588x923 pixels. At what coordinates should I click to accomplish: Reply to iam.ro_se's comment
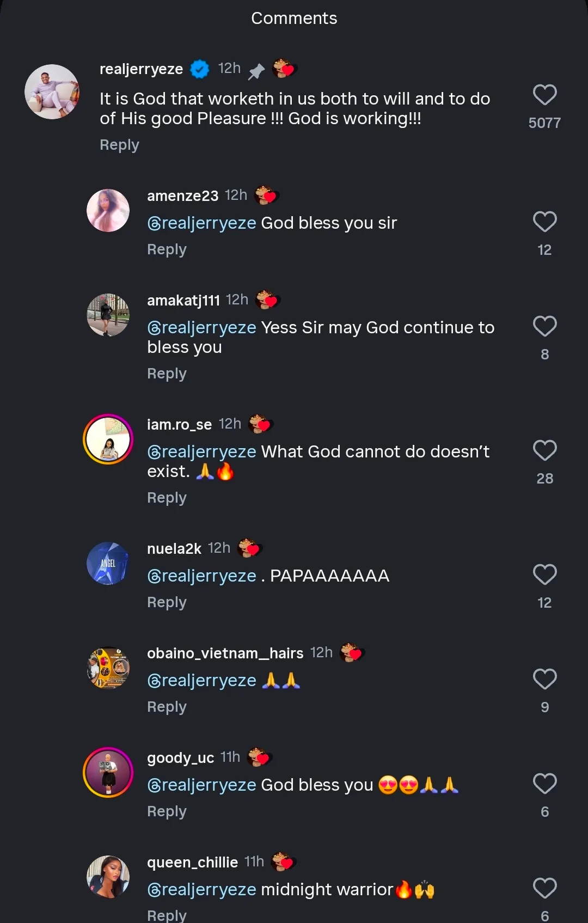167,498
